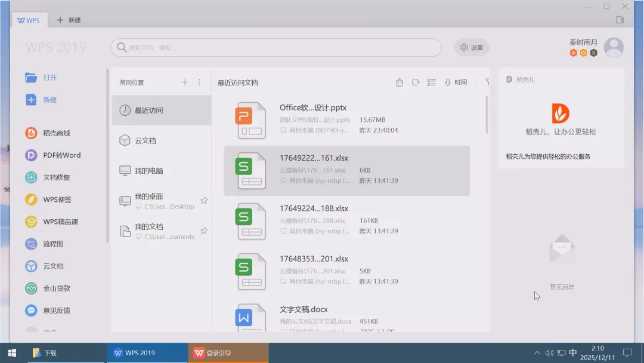Show hidden system tray icons
This screenshot has height=363, width=644.
(537, 353)
